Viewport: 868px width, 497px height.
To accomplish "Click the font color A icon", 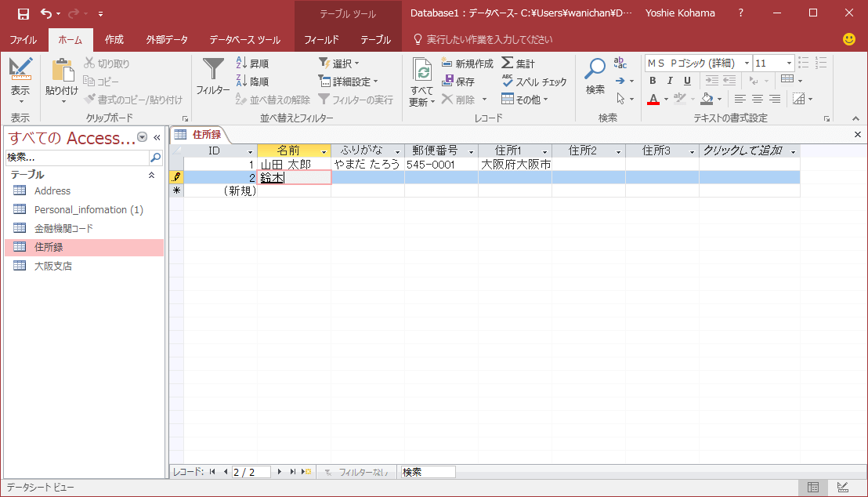I will 653,100.
